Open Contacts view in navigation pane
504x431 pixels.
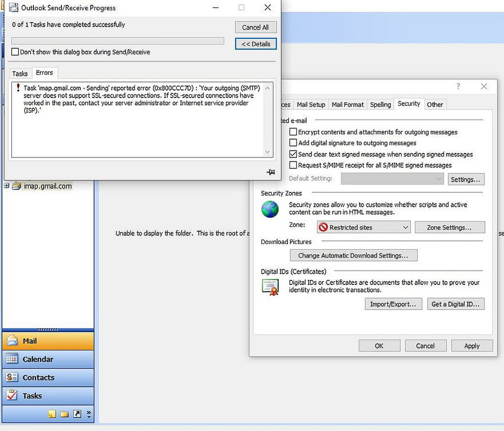tap(48, 377)
